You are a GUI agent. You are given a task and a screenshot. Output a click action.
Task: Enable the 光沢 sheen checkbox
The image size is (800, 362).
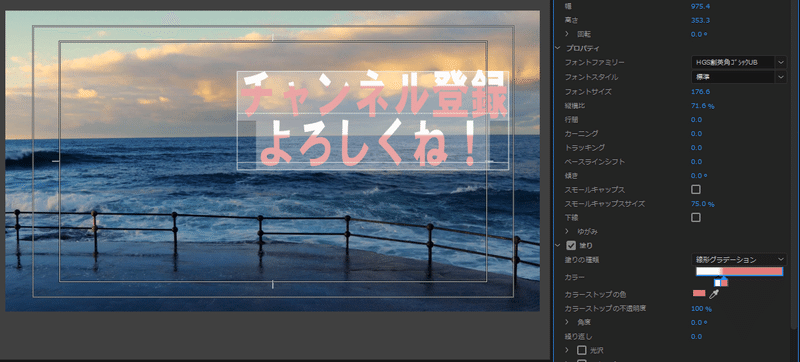tap(581, 350)
